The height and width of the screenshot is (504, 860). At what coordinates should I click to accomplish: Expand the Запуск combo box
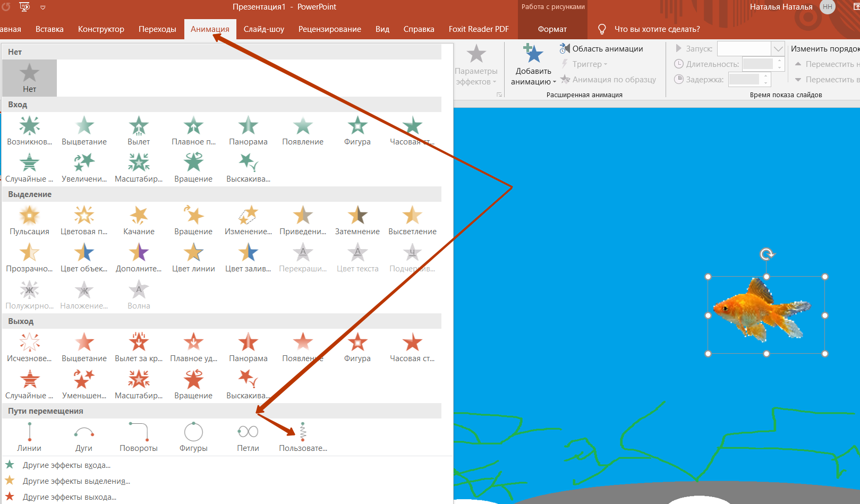[778, 48]
